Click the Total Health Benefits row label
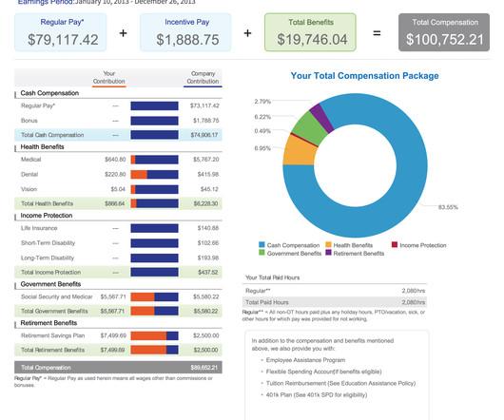The width and height of the screenshot is (504, 420). point(47,203)
